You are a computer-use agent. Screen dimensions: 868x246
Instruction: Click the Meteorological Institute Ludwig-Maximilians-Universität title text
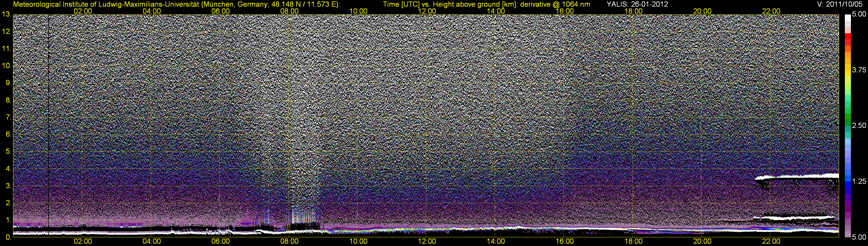[176, 4]
